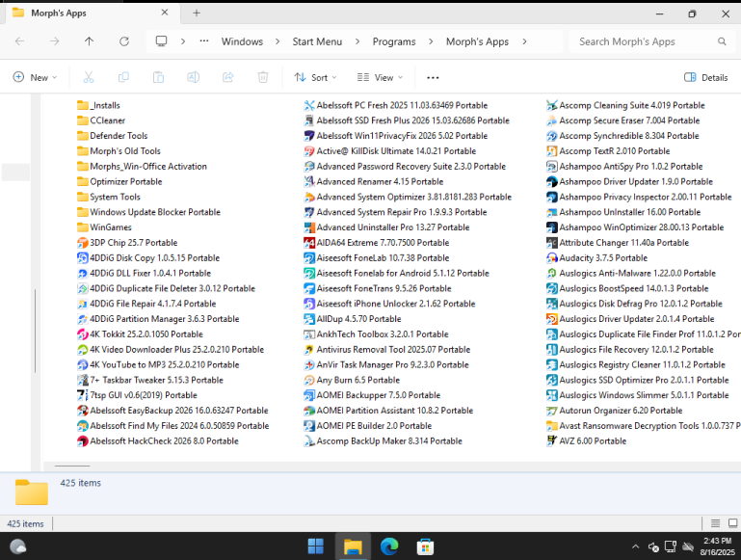Select the CCleaner folder

(101, 120)
